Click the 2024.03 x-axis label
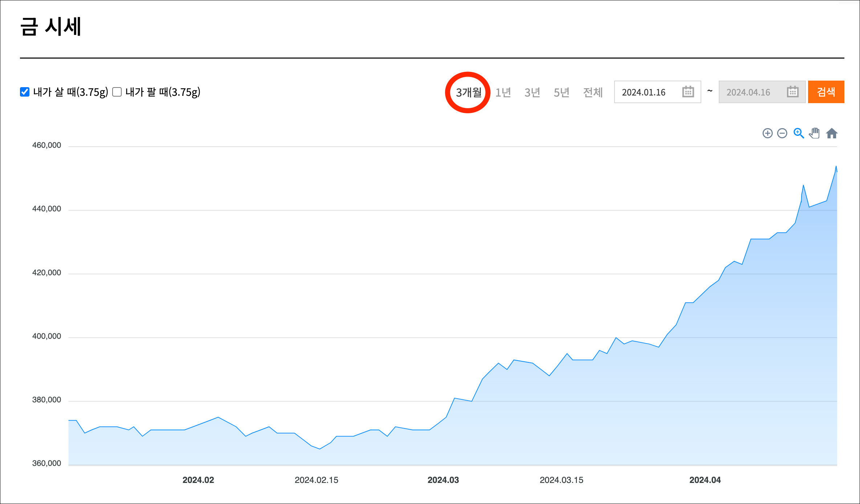This screenshot has height=504, width=860. tap(443, 480)
